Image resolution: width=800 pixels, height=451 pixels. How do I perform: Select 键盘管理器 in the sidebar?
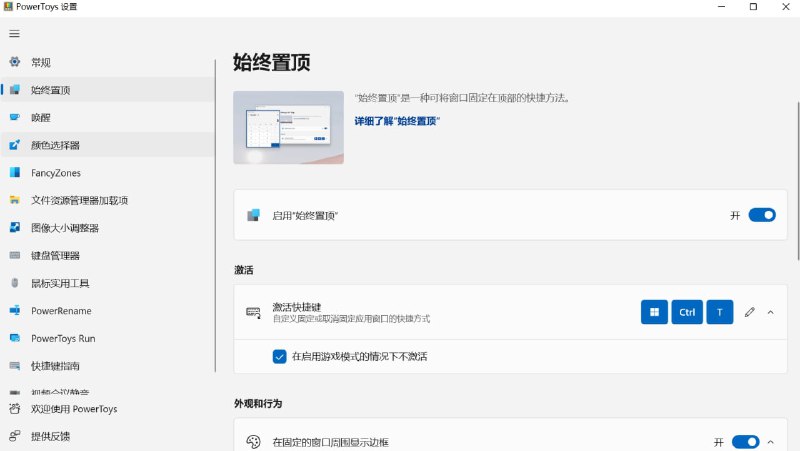tap(107, 255)
